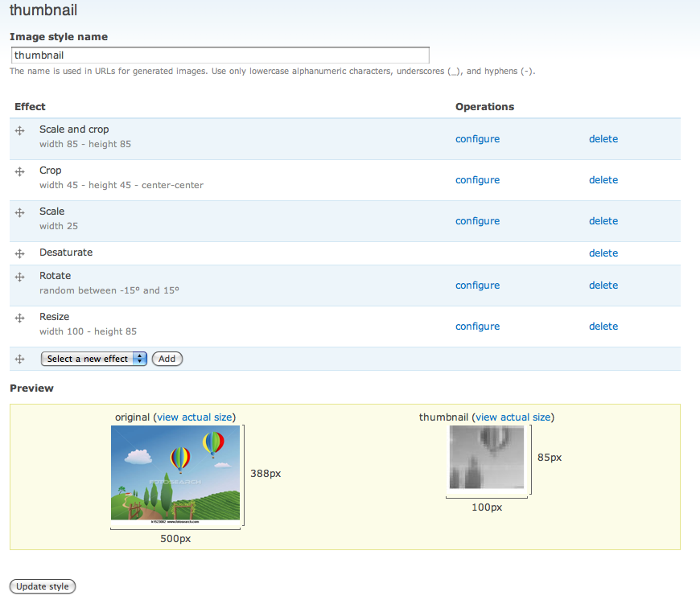Configure the Rotate effect
The width and height of the screenshot is (700, 600).
pos(477,285)
